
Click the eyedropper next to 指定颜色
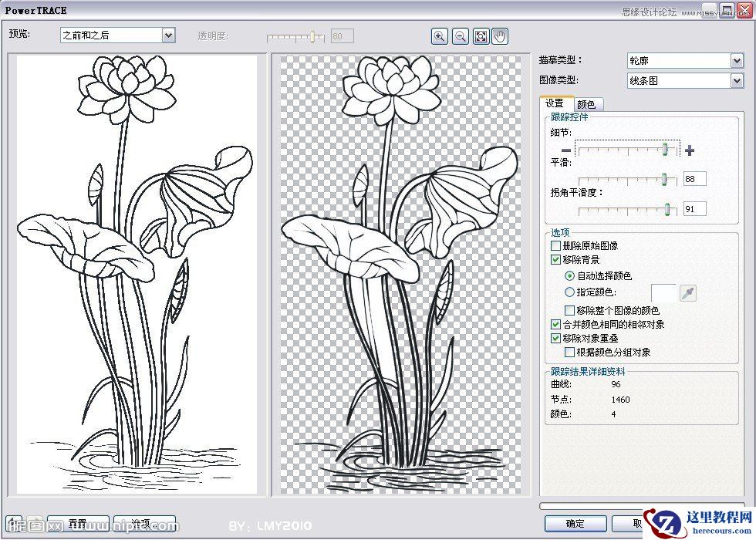tap(687, 292)
